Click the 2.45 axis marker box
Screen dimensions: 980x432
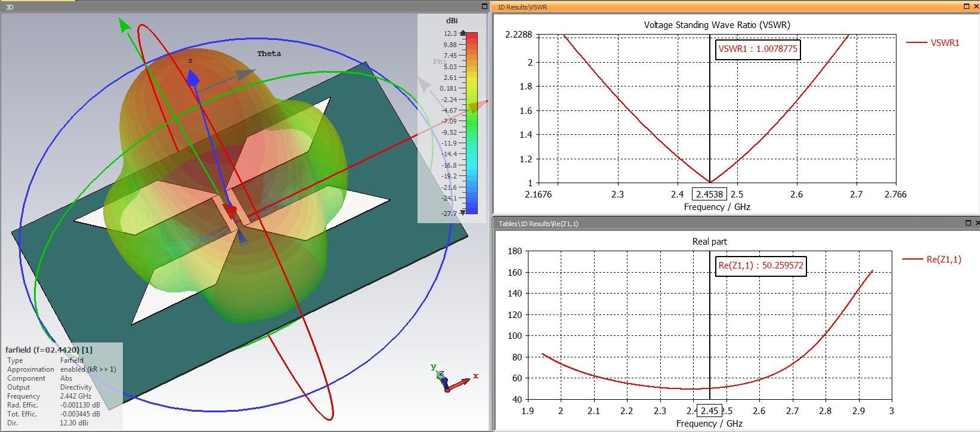pos(709,411)
